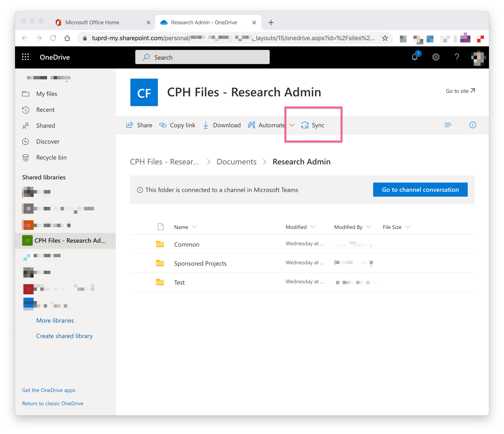Viewport: 504px width, 434px height.
Task: Click the browser back arrow
Action: (x=25, y=38)
